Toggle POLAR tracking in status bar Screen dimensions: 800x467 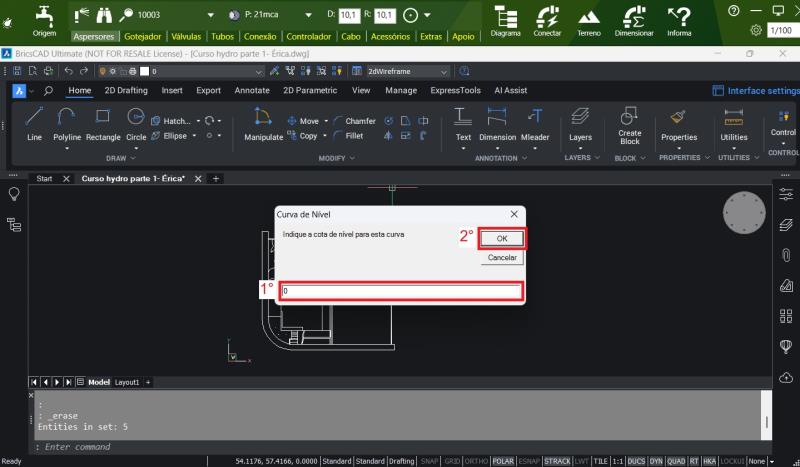pyautogui.click(x=503, y=461)
